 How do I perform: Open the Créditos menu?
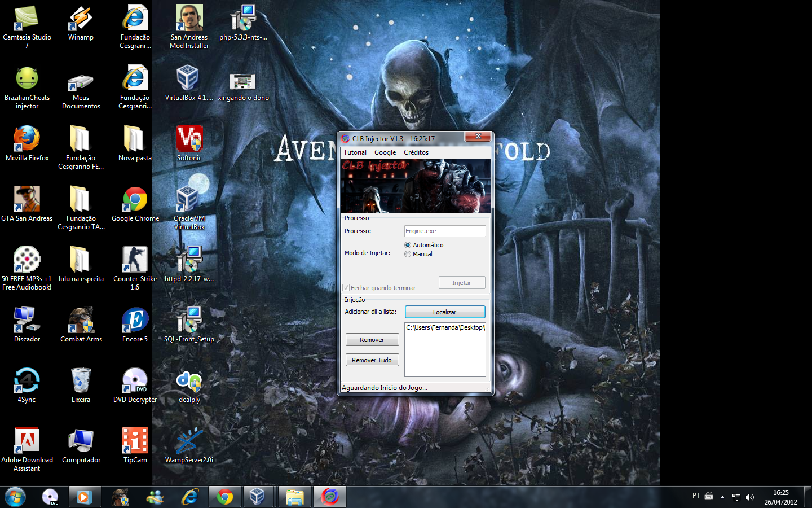click(x=416, y=152)
